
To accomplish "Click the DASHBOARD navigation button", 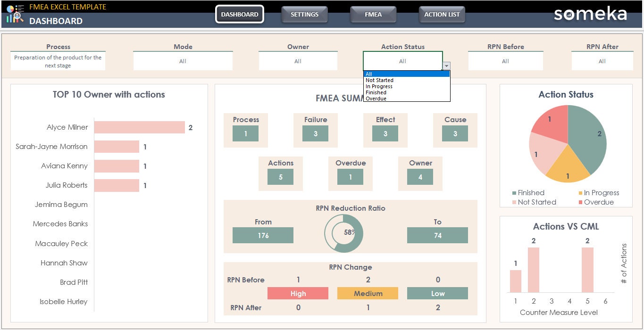I will (x=240, y=14).
